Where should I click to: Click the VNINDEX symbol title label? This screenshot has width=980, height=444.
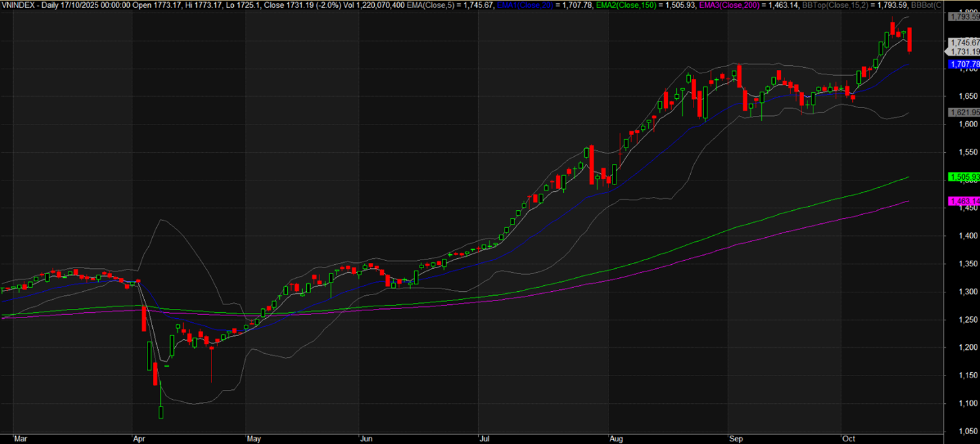(x=18, y=5)
